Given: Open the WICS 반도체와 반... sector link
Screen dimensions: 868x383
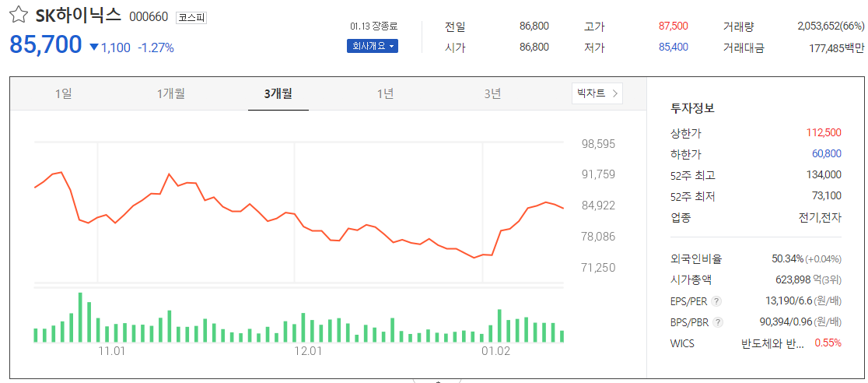Looking at the screenshot, I should tap(773, 343).
